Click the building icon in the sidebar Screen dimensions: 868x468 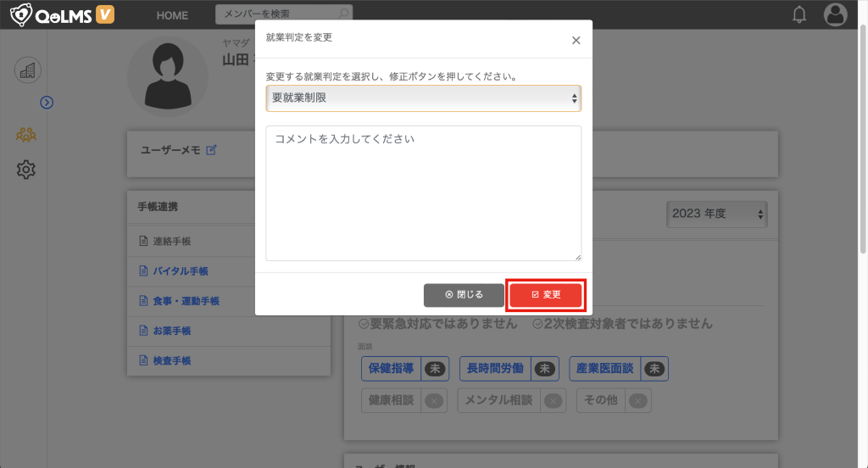27,70
